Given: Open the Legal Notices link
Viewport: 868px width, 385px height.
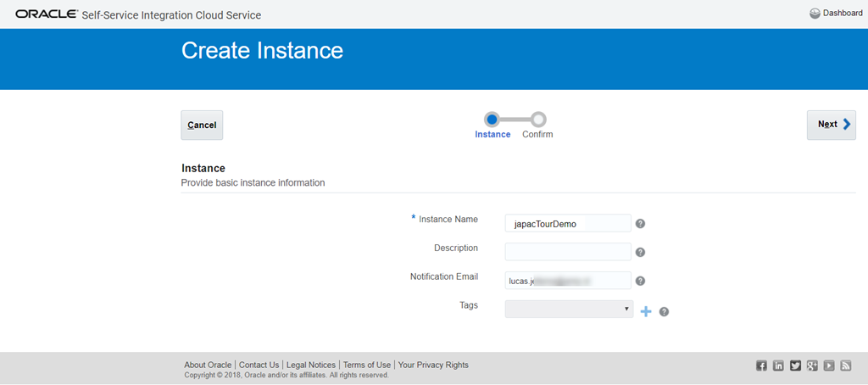Looking at the screenshot, I should (311, 365).
